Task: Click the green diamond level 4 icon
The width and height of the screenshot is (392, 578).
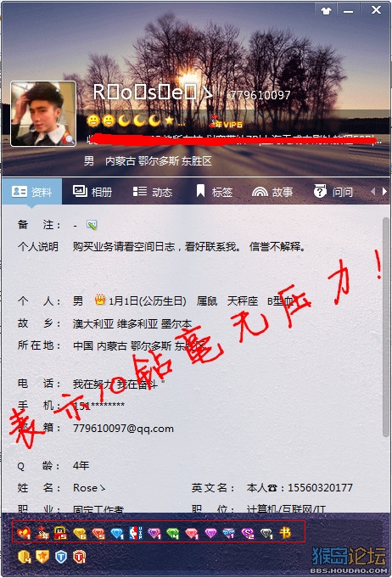Action: [x=172, y=533]
